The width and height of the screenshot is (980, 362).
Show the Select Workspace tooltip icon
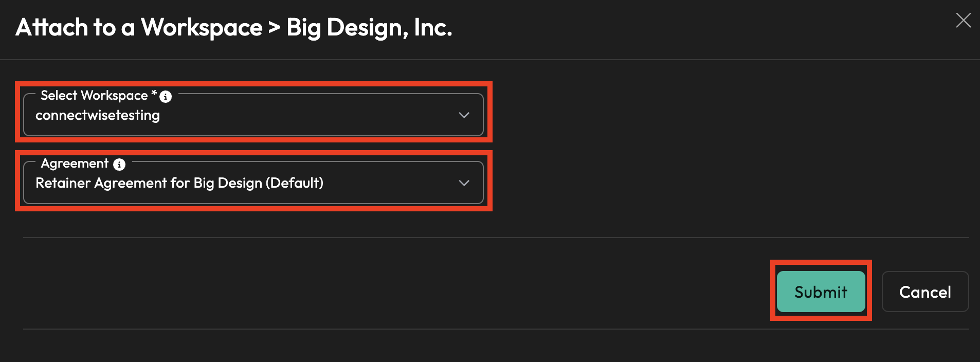[166, 97]
